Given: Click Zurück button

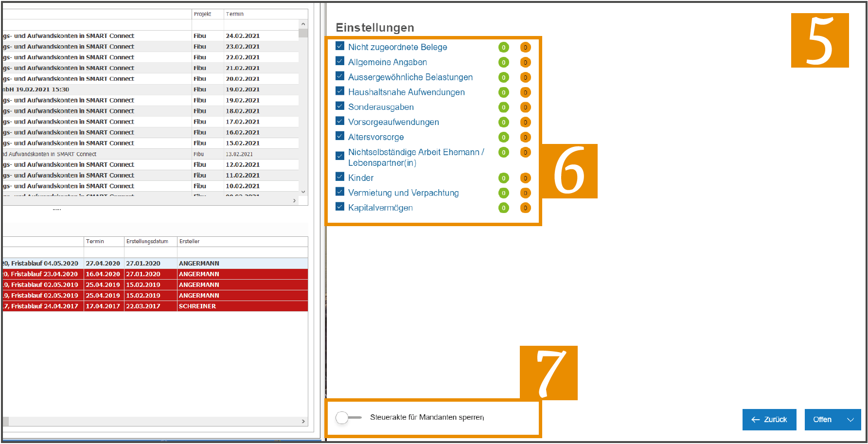Looking at the screenshot, I should (x=769, y=420).
